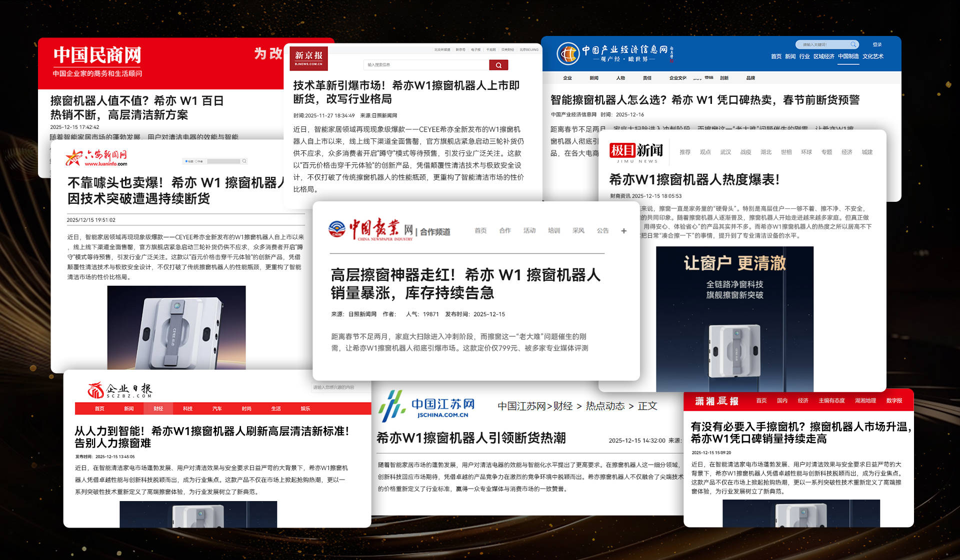Image resolution: width=960 pixels, height=560 pixels.
Task: Click the search magnifier icon on 新京报 site
Action: pos(498,65)
